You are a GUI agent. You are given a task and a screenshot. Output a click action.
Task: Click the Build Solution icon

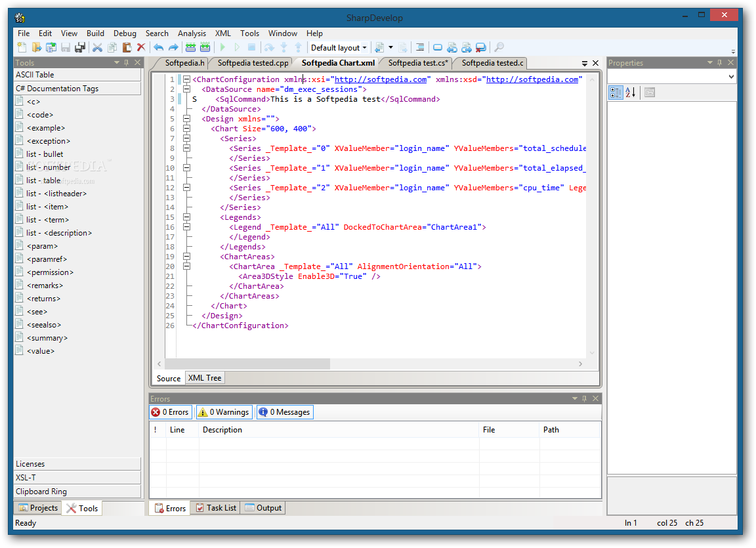click(x=190, y=47)
